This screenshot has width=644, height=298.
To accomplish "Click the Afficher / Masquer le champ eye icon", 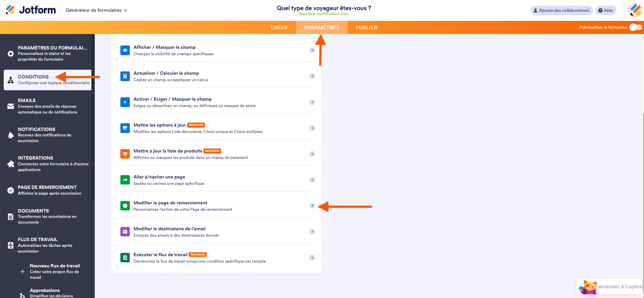I will (x=125, y=50).
